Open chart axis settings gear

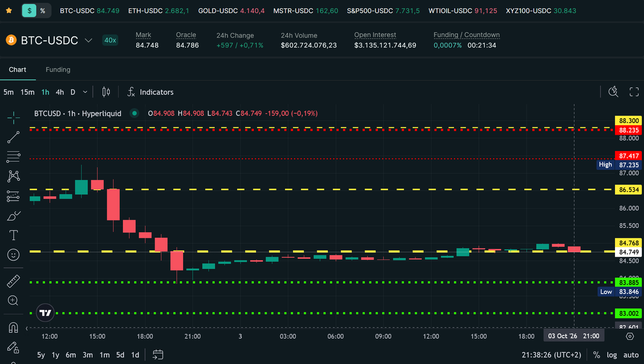630,336
